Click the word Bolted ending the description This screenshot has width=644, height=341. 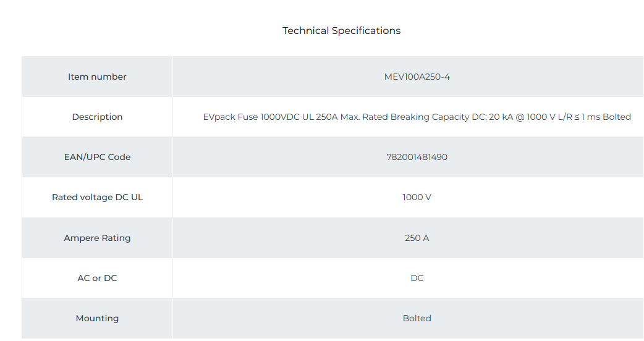(x=616, y=117)
